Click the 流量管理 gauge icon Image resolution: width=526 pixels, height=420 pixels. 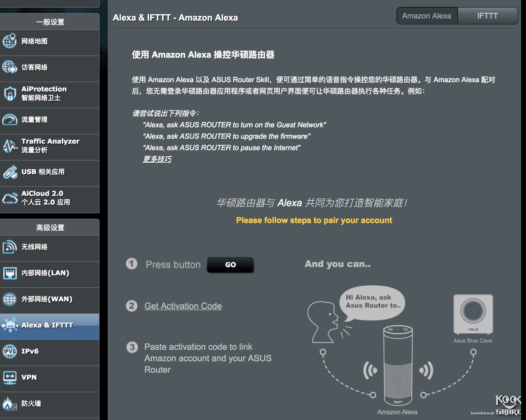10,119
